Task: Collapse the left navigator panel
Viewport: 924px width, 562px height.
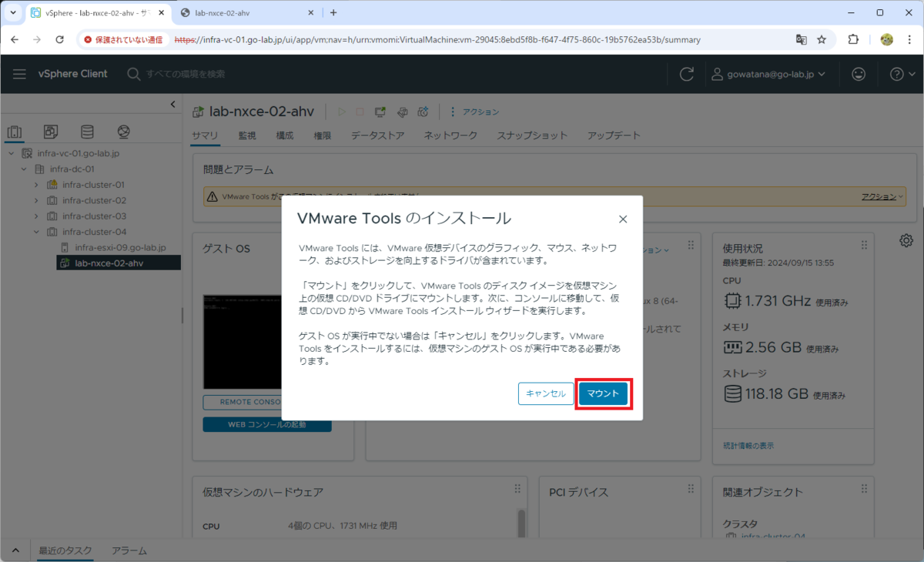Action: coord(172,105)
